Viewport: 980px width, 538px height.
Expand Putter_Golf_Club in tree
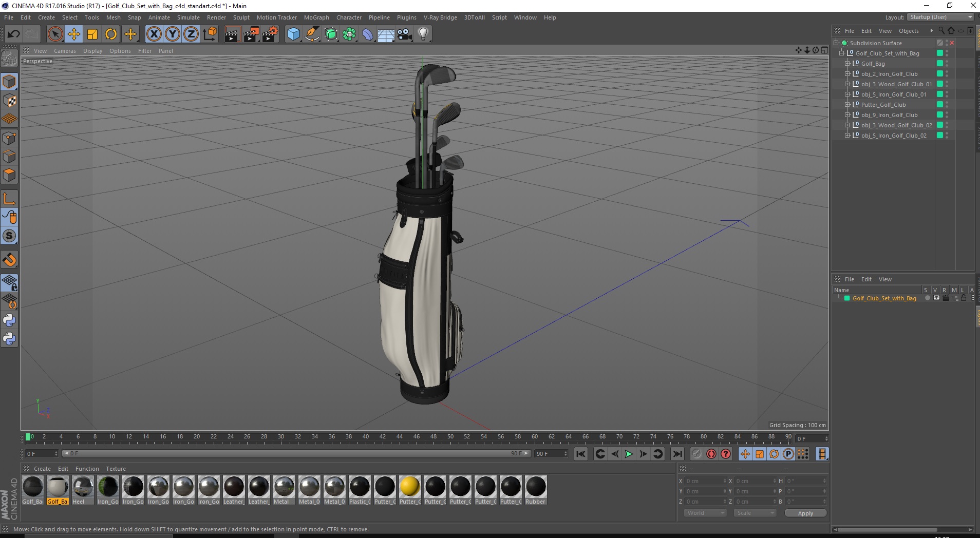coord(847,105)
